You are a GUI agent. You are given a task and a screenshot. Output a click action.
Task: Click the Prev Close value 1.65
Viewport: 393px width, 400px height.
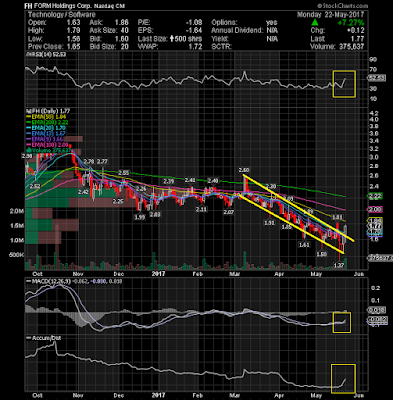[x=73, y=47]
